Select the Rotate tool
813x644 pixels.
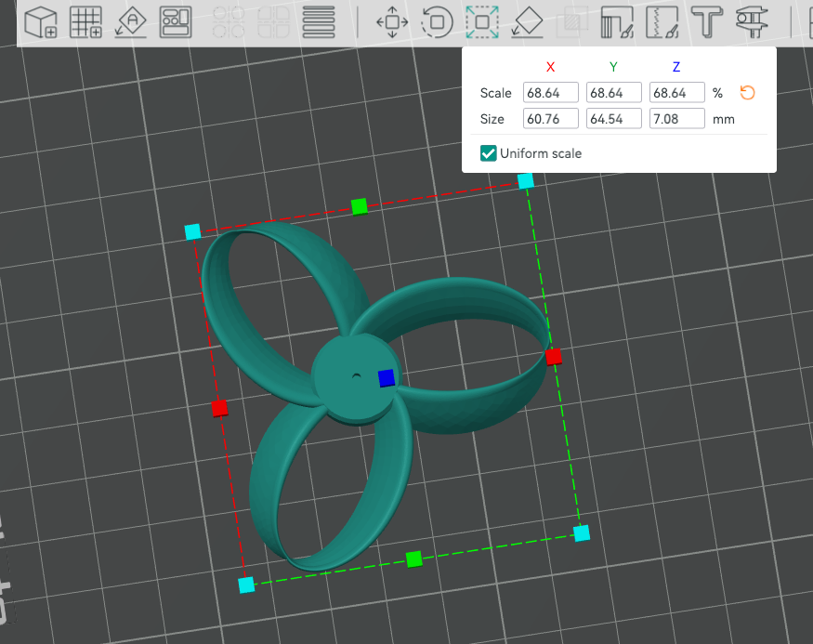[x=437, y=22]
